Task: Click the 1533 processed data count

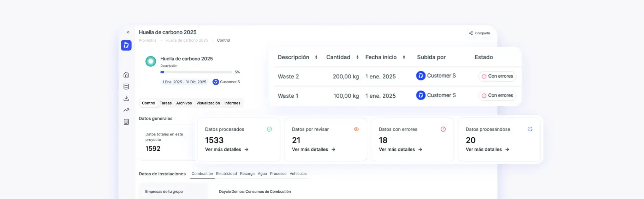Action: (214, 140)
